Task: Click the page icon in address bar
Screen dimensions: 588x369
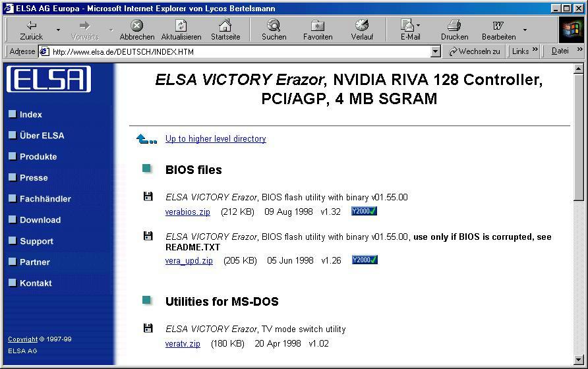Action: 45,52
